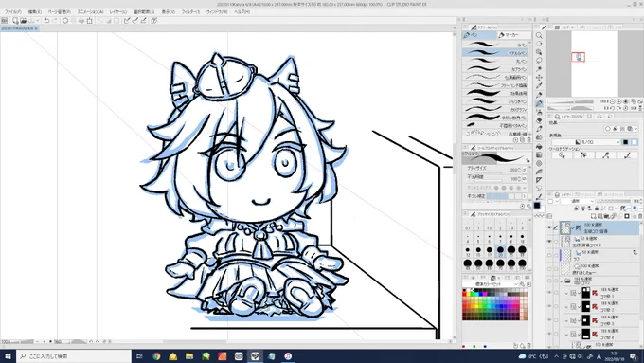This screenshot has height=363, width=644.
Task: Click the 手ブレ補正 stabilization slider
Action: click(x=505, y=196)
